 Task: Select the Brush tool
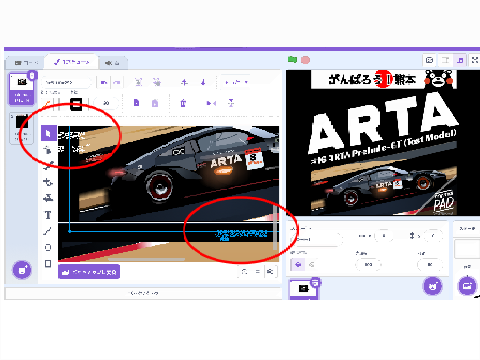pyautogui.click(x=48, y=166)
